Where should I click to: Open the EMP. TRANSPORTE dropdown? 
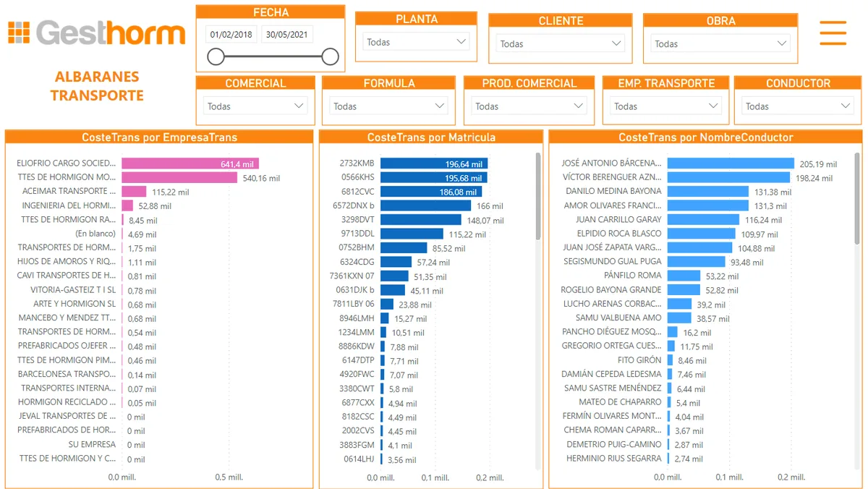pyautogui.click(x=665, y=106)
